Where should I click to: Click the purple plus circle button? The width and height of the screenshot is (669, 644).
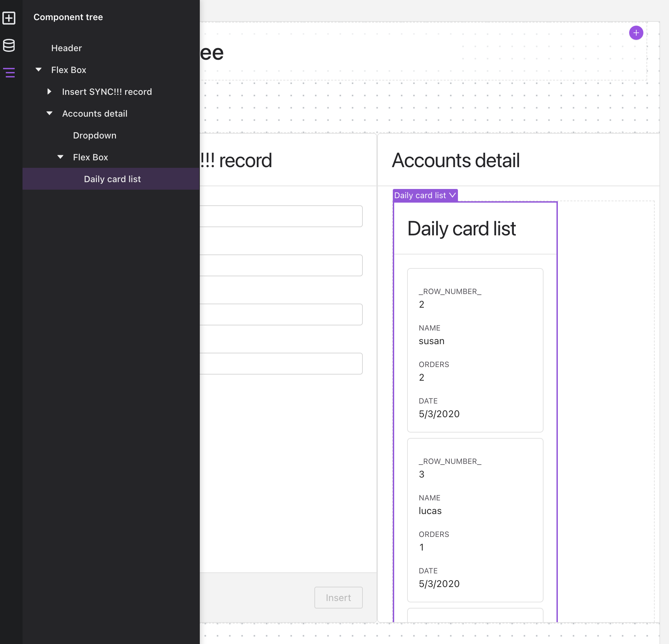(636, 33)
